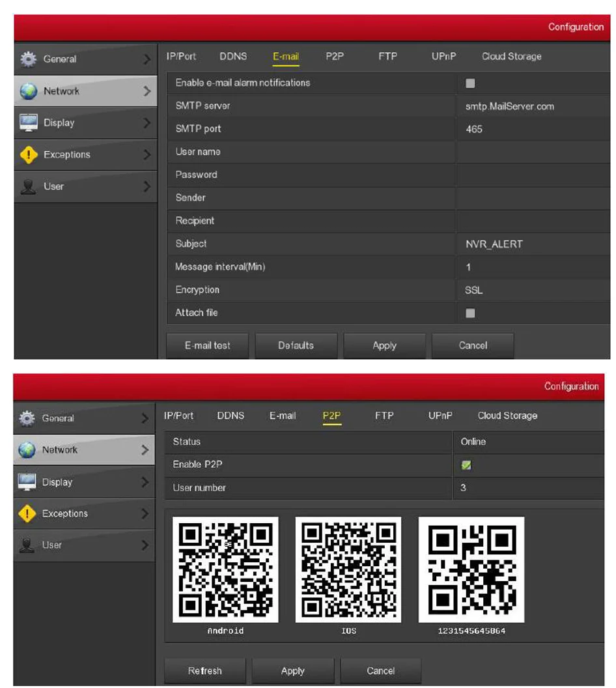
Task: Open DDNS tab in the E-mail window
Action: coord(233,56)
